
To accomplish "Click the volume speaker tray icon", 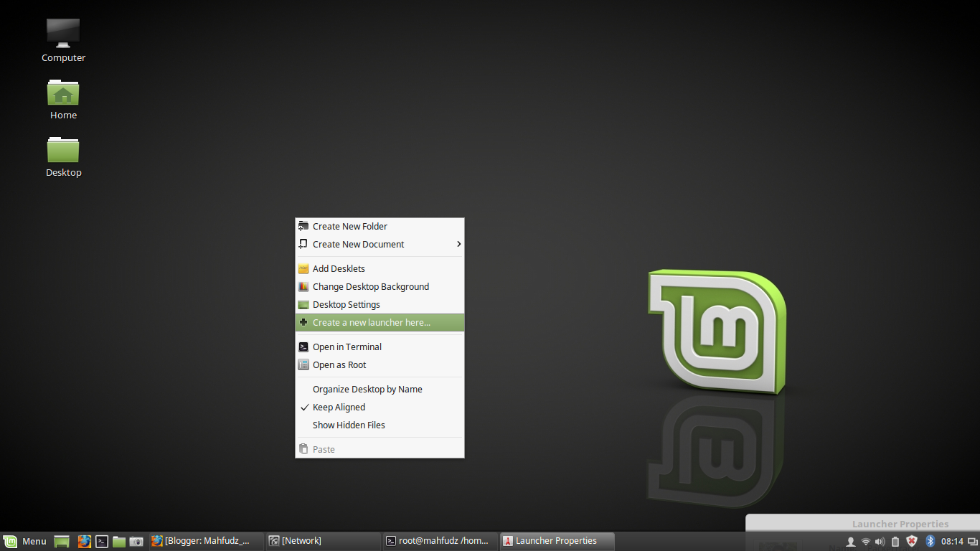I will [880, 541].
